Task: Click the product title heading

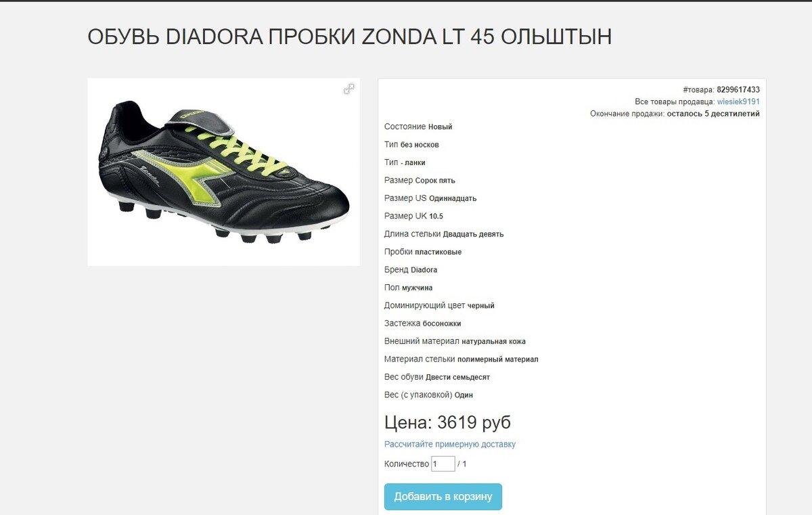Action: tap(349, 37)
